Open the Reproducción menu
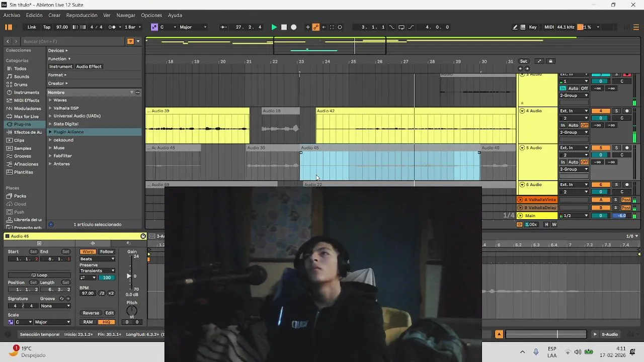644x362 pixels. pos(82,16)
